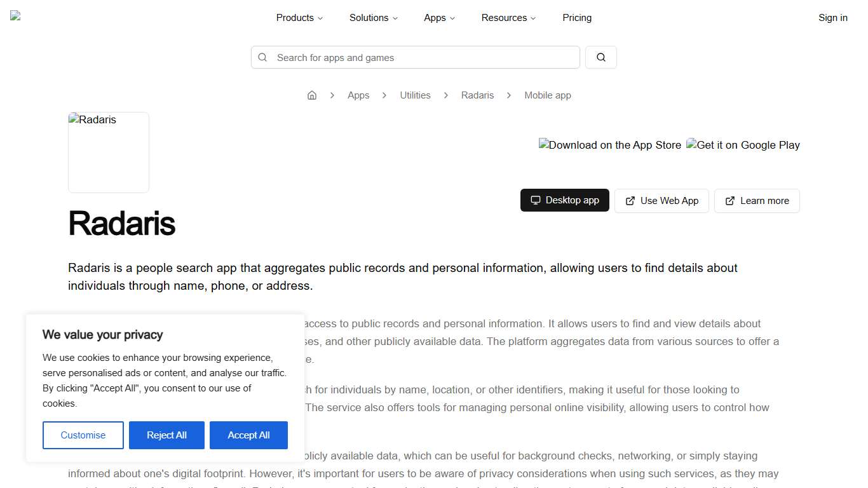Click Customise in the cookie banner
The height and width of the screenshot is (488, 868).
83,435
